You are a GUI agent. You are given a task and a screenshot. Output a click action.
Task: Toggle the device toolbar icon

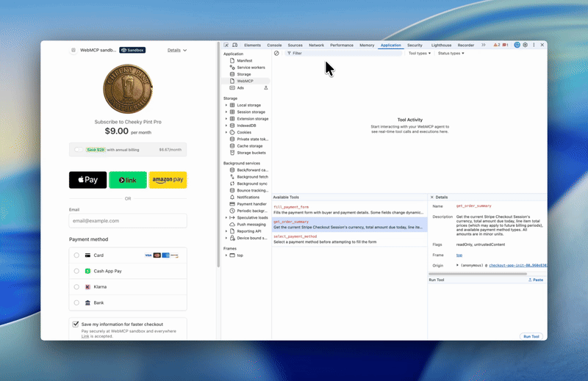[x=234, y=45]
